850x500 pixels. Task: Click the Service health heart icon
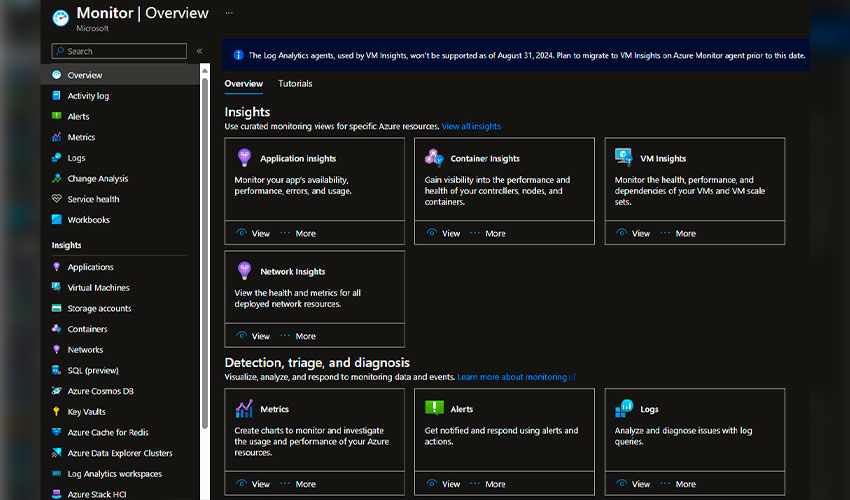tap(56, 198)
